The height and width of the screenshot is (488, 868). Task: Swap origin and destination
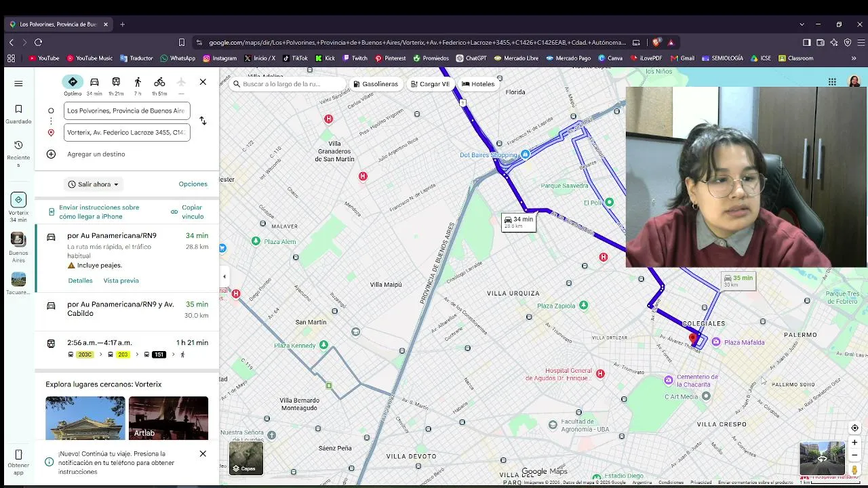pyautogui.click(x=203, y=121)
